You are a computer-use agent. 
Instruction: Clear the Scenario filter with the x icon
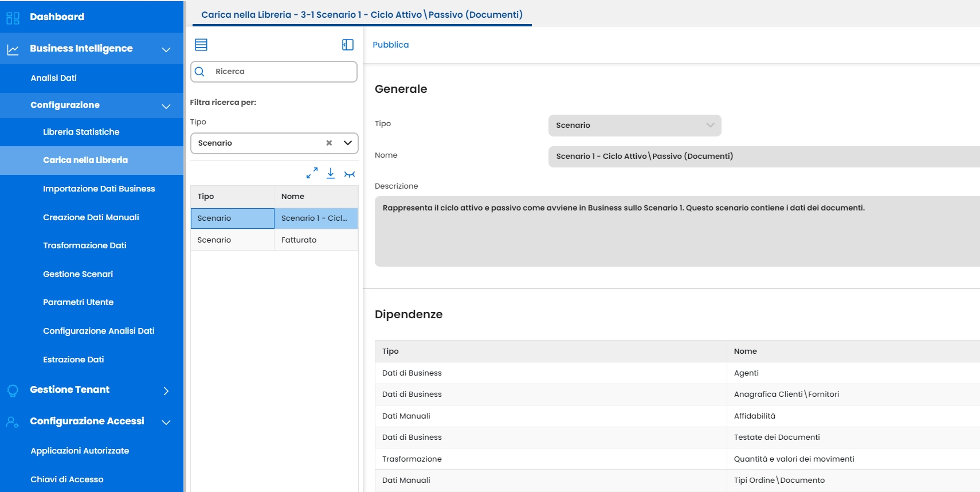329,143
